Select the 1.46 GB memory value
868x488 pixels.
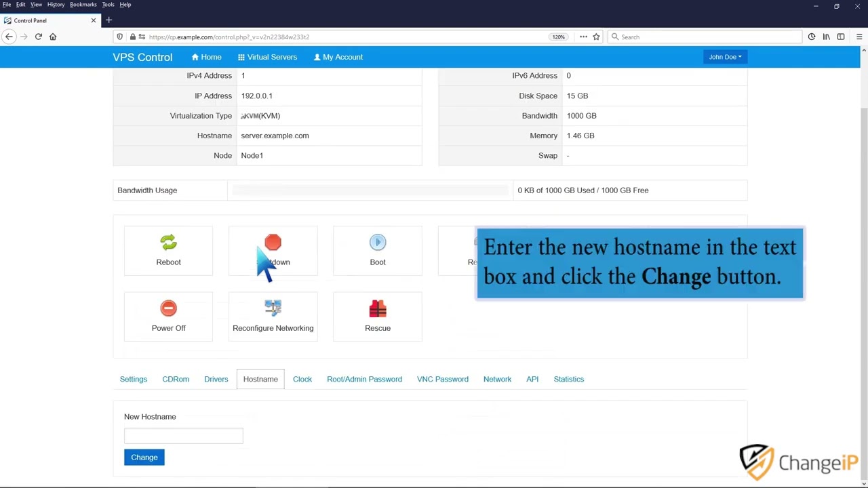pyautogui.click(x=580, y=136)
